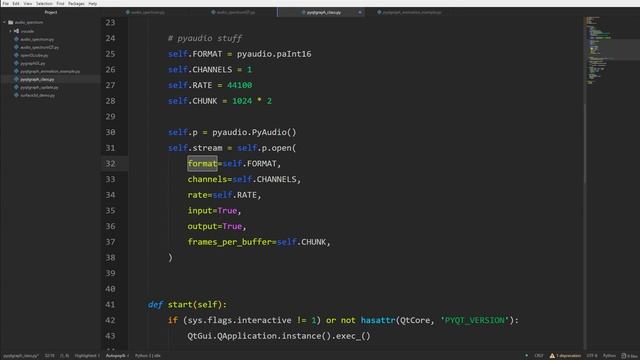Open the UTF-8 encoding selector
The image size is (640, 360).
(x=592, y=356)
